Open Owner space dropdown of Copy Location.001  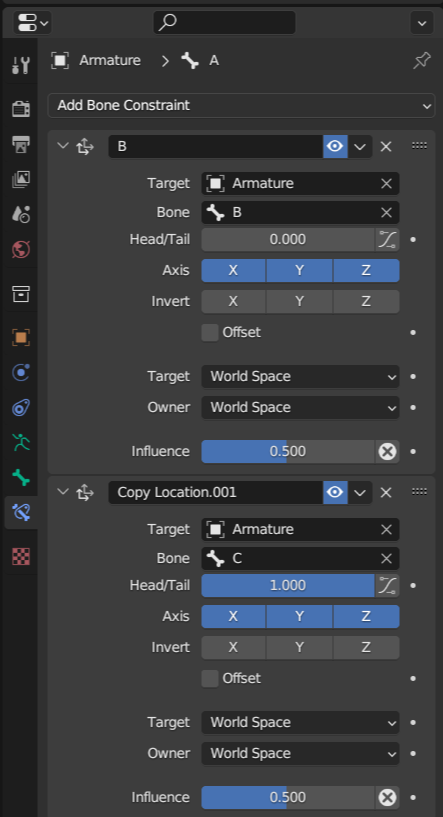[x=300, y=753]
